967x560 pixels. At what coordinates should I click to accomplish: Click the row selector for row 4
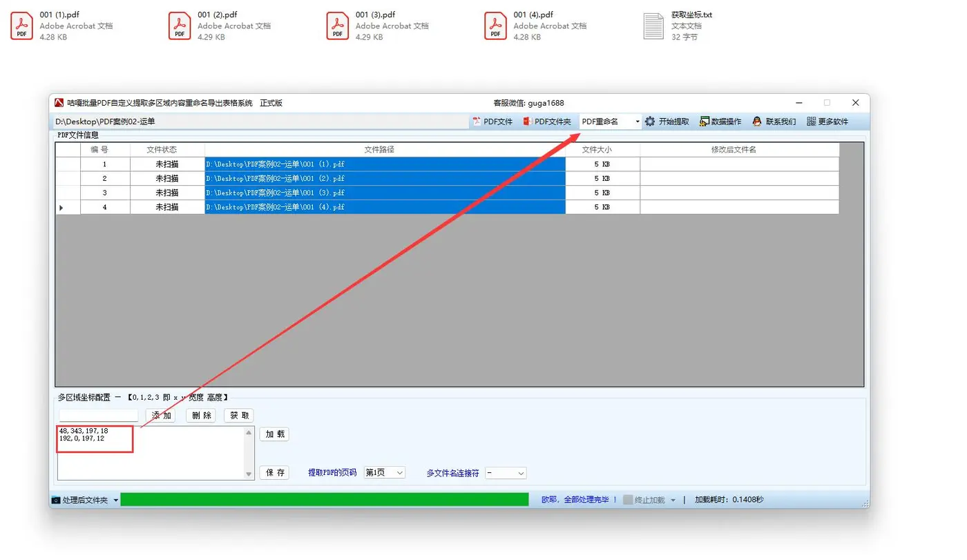pyautogui.click(x=68, y=207)
